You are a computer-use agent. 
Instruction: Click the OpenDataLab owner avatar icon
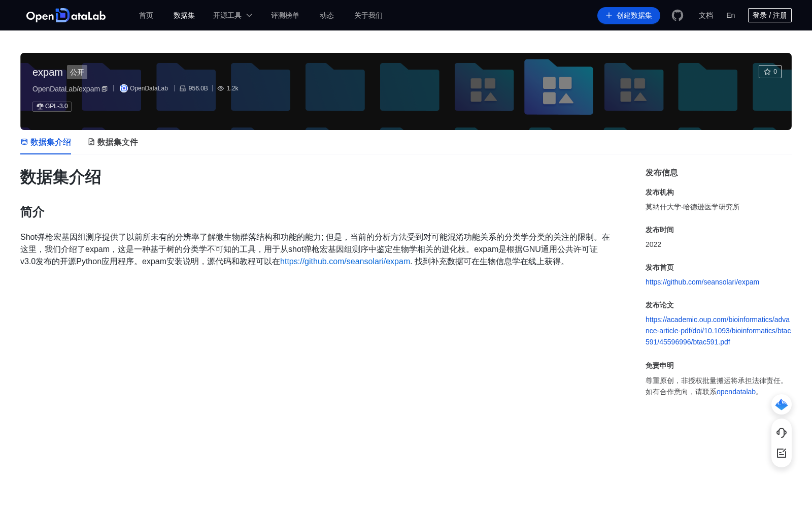click(123, 88)
